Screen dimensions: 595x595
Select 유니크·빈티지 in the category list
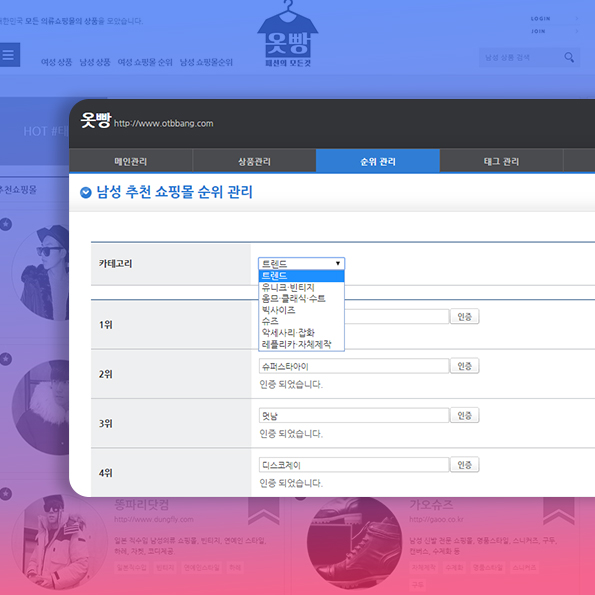pyautogui.click(x=301, y=287)
